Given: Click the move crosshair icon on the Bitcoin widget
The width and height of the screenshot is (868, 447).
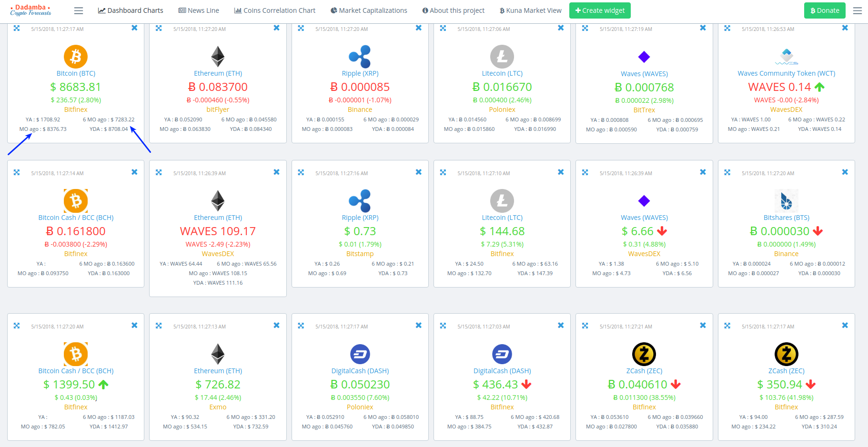Looking at the screenshot, I should click(x=17, y=29).
